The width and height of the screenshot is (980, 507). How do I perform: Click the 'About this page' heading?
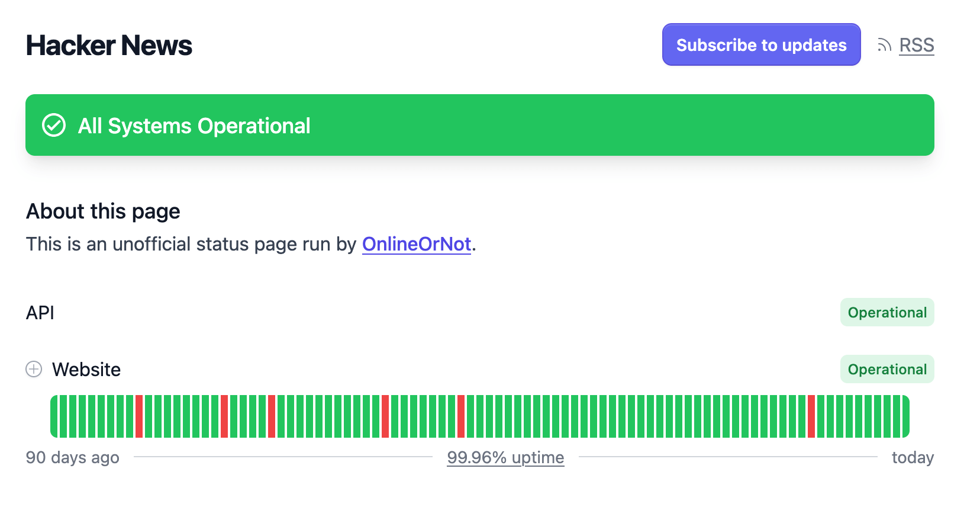coord(103,211)
